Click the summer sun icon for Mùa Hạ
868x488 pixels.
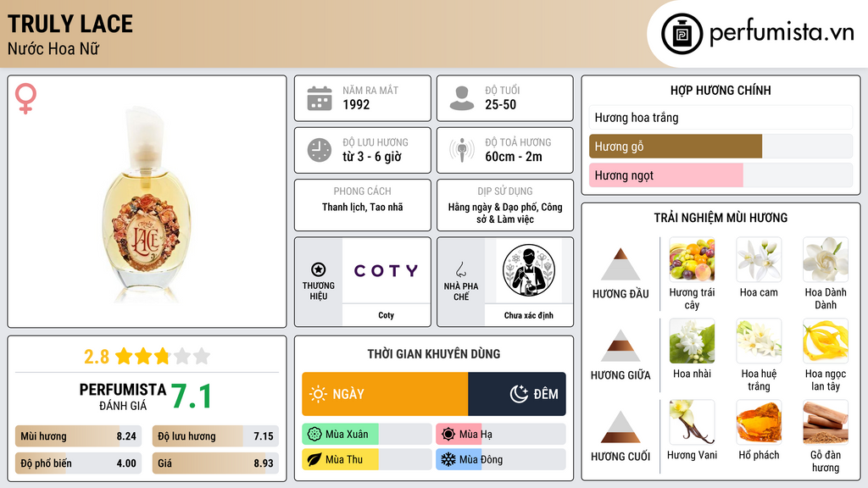(x=448, y=435)
